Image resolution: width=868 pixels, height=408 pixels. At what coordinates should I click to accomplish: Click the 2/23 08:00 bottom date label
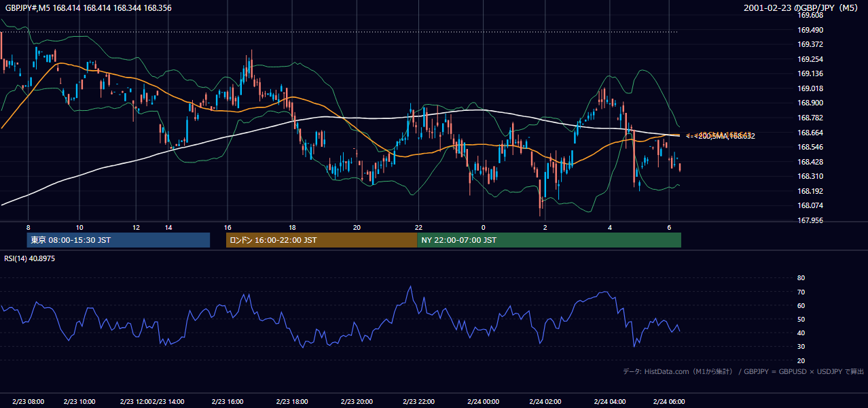click(x=28, y=401)
